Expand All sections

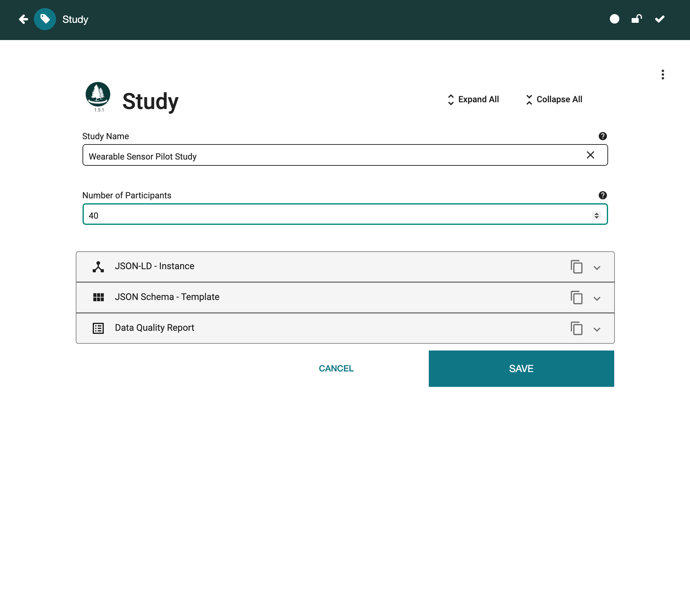(473, 99)
